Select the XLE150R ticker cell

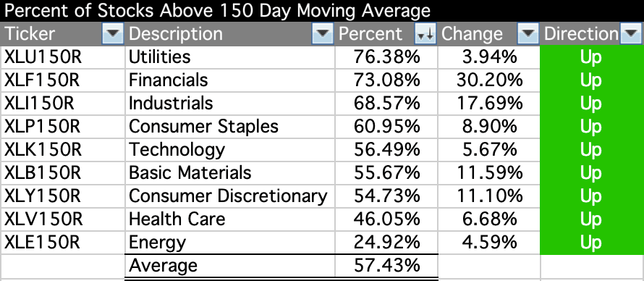tap(63, 243)
